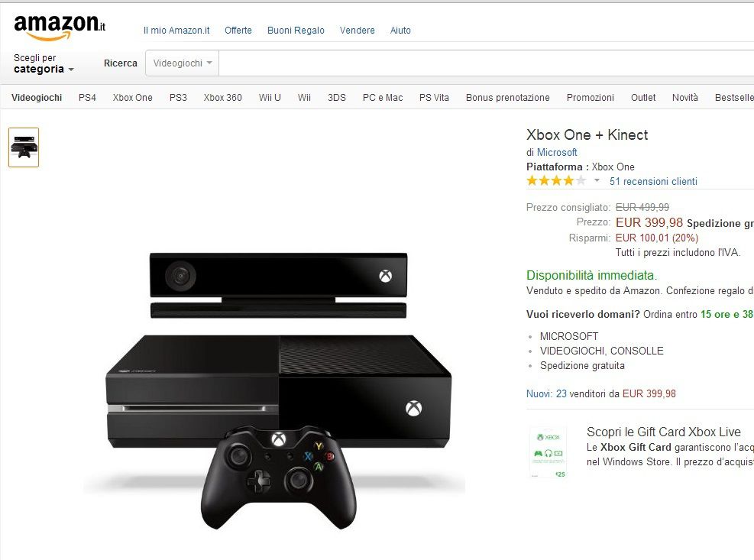Click the star rating icons

(556, 181)
